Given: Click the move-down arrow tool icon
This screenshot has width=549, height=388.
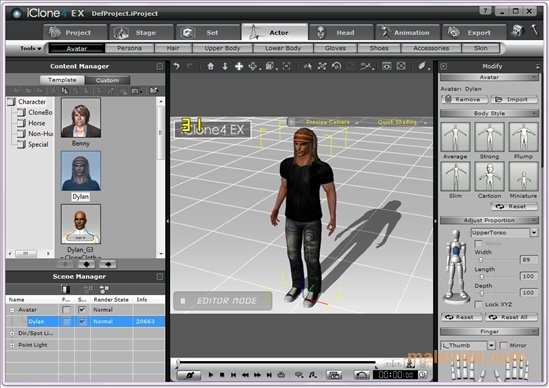Looking at the screenshot, I should pos(225,66).
